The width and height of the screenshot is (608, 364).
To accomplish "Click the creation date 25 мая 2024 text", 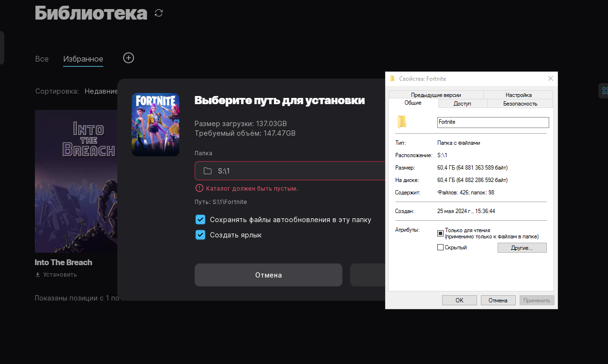I will pyautogui.click(x=466, y=211).
